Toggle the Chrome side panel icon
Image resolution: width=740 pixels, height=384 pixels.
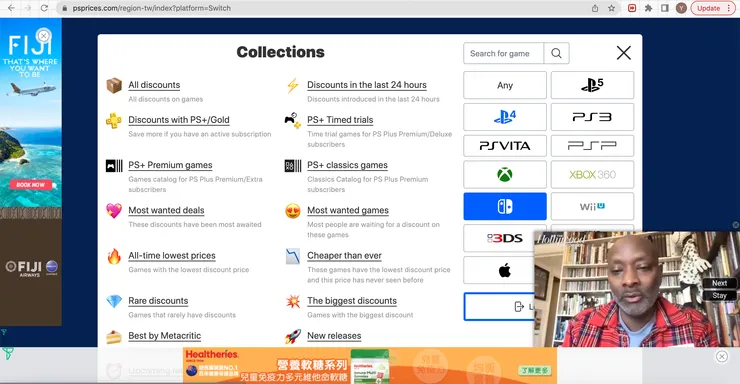pyautogui.click(x=664, y=8)
